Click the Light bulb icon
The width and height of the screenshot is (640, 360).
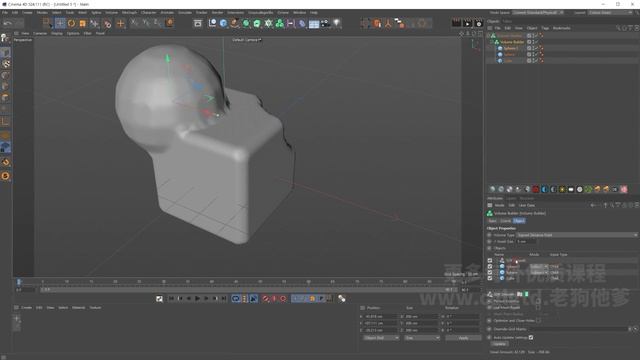337,23
